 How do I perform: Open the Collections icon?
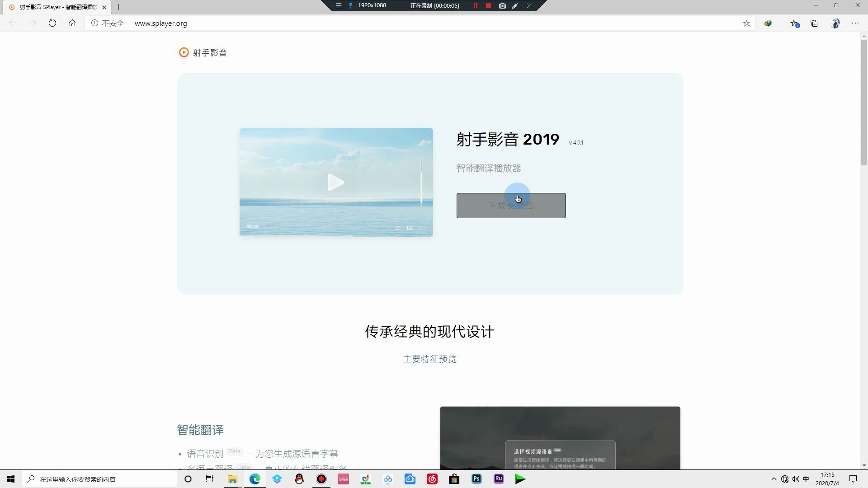[x=814, y=23]
